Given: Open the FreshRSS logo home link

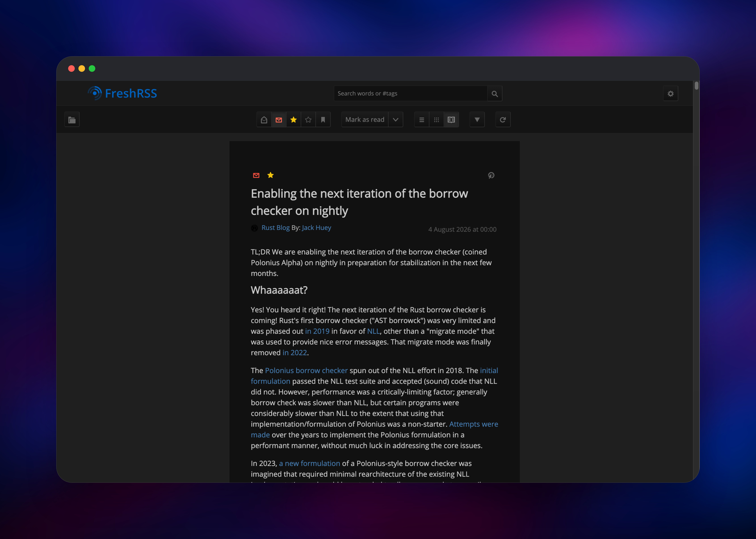Looking at the screenshot, I should click(122, 93).
